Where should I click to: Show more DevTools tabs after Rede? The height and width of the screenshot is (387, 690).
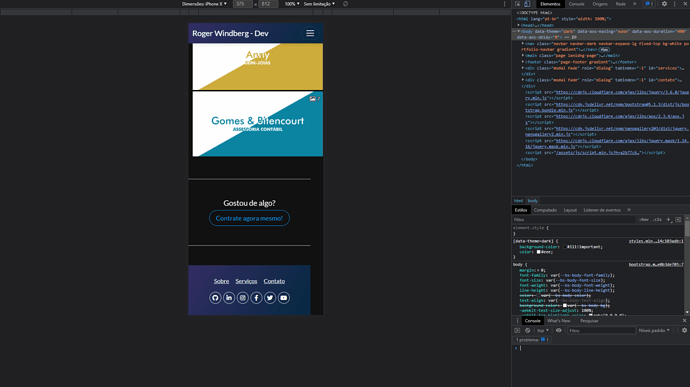[635, 4]
